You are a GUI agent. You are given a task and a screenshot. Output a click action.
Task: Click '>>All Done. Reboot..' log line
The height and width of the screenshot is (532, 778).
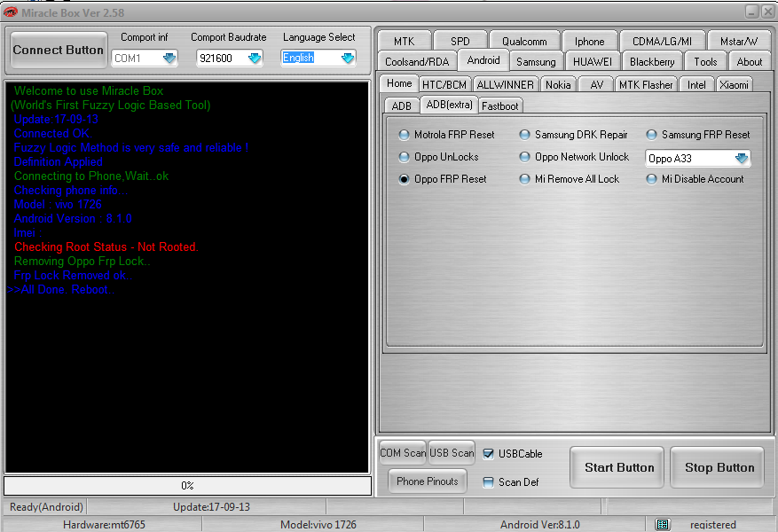coord(61,290)
